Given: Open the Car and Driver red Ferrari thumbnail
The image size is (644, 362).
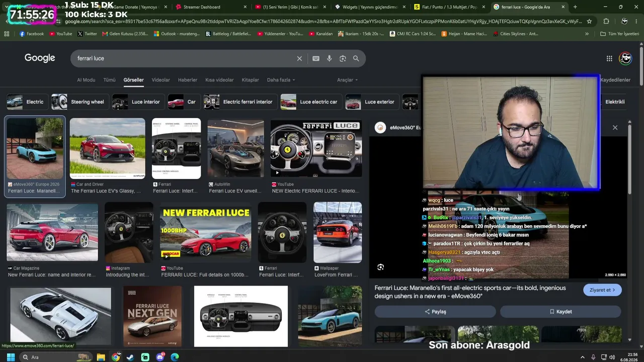Looking at the screenshot, I should pos(107,148).
